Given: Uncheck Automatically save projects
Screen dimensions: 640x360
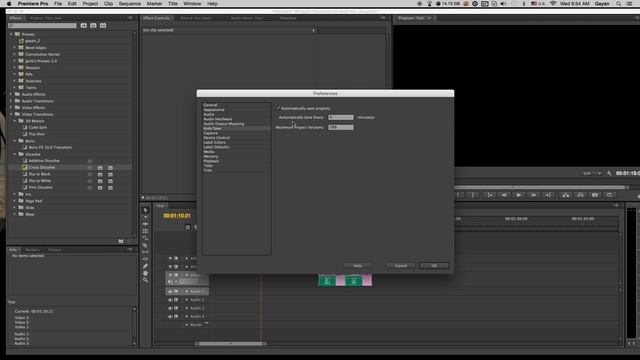Looking at the screenshot, I should coord(278,108).
